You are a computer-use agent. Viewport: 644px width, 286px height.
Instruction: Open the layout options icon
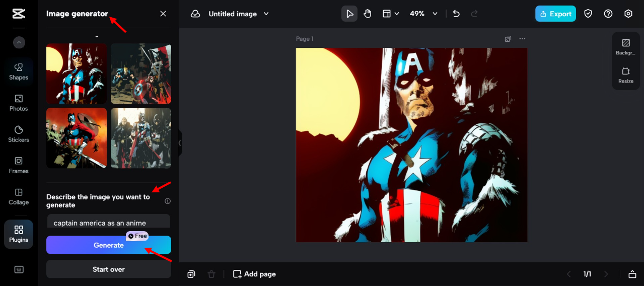387,14
